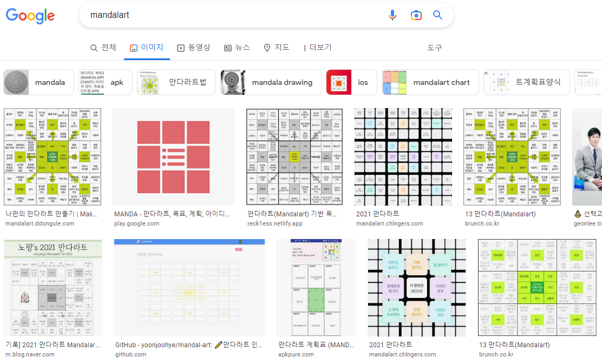The width and height of the screenshot is (602, 364).
Task: Click 만다라트(Mandalart) 기반 목 title link
Action: (292, 214)
